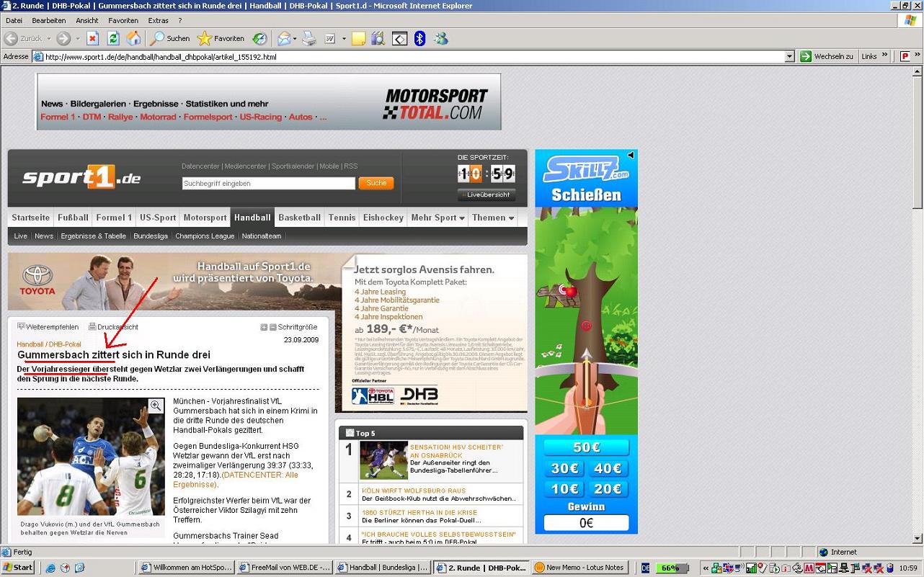The image size is (924, 577).
Task: Decrease font size with the minus icon
Action: (273, 327)
